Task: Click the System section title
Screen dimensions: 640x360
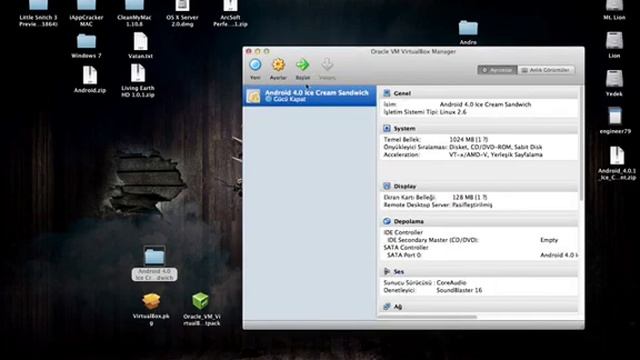Action: tap(404, 129)
